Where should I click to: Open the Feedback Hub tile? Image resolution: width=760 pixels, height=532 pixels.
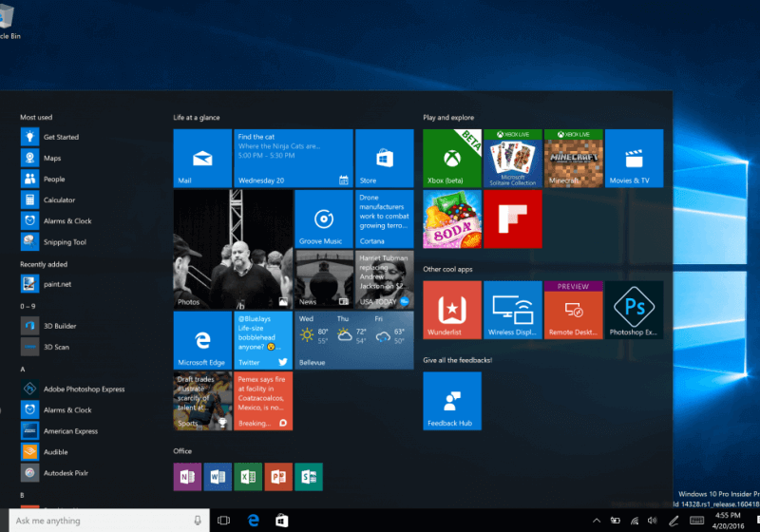pyautogui.click(x=452, y=401)
